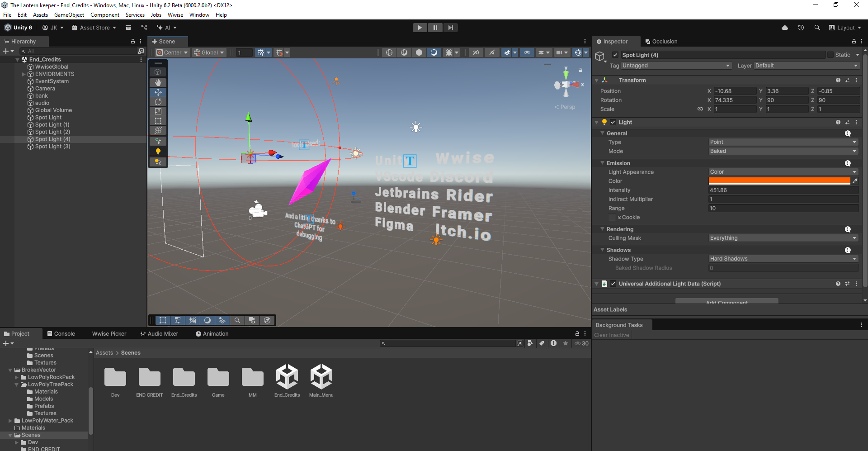Select Spot Light (2) in Hierarchy
This screenshot has height=451, width=868.
(52, 132)
